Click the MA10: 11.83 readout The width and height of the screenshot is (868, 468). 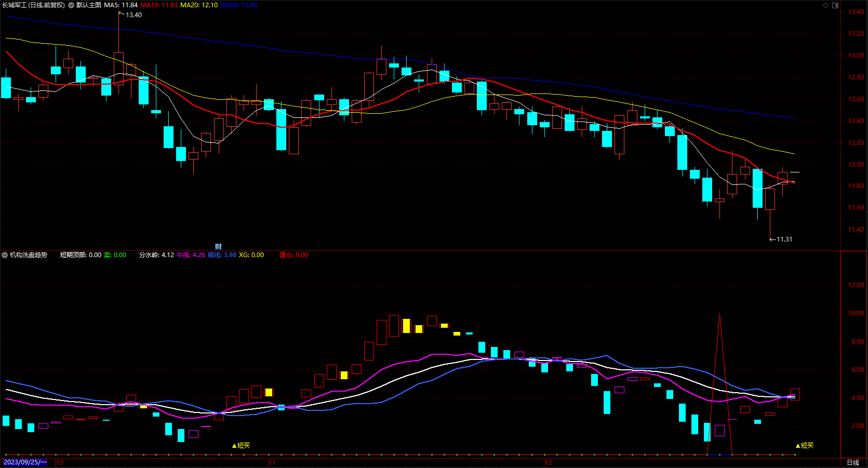tap(159, 5)
